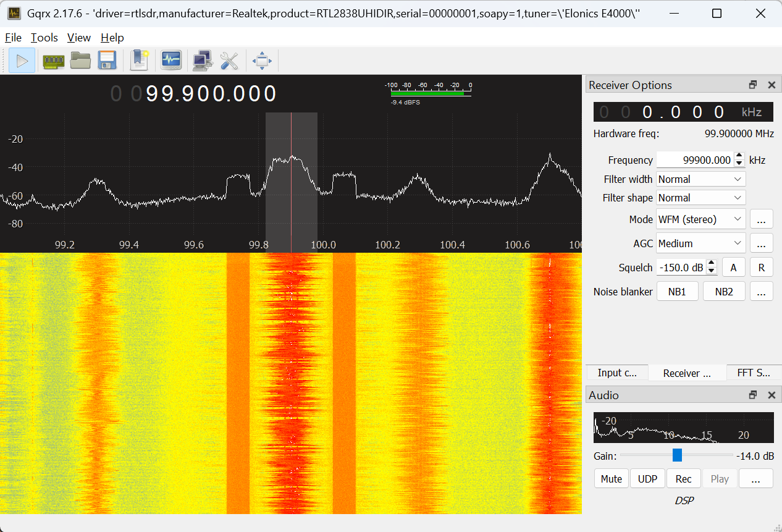This screenshot has height=532, width=782.
Task: Expand the Filter width dropdown
Action: click(x=700, y=179)
